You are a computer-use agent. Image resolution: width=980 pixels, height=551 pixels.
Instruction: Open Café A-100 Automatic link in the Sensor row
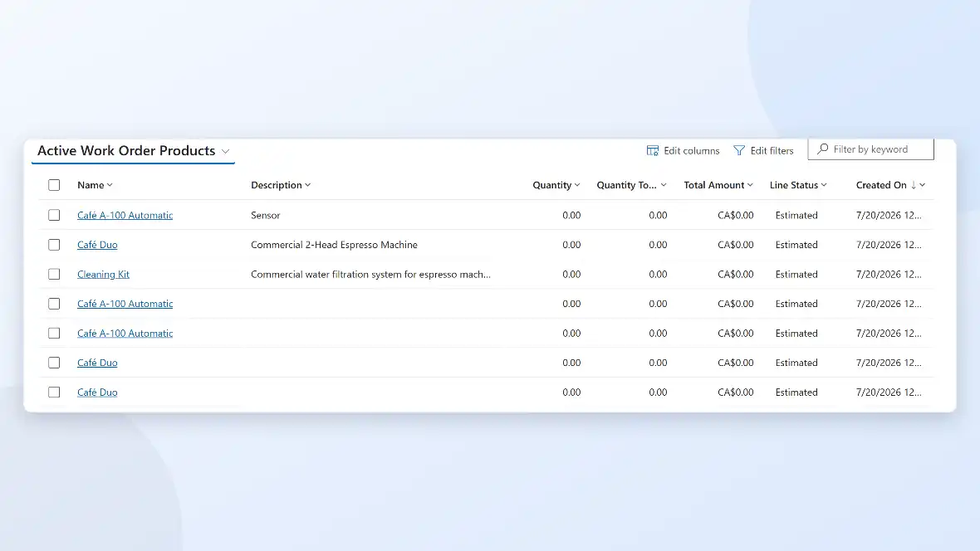(125, 215)
